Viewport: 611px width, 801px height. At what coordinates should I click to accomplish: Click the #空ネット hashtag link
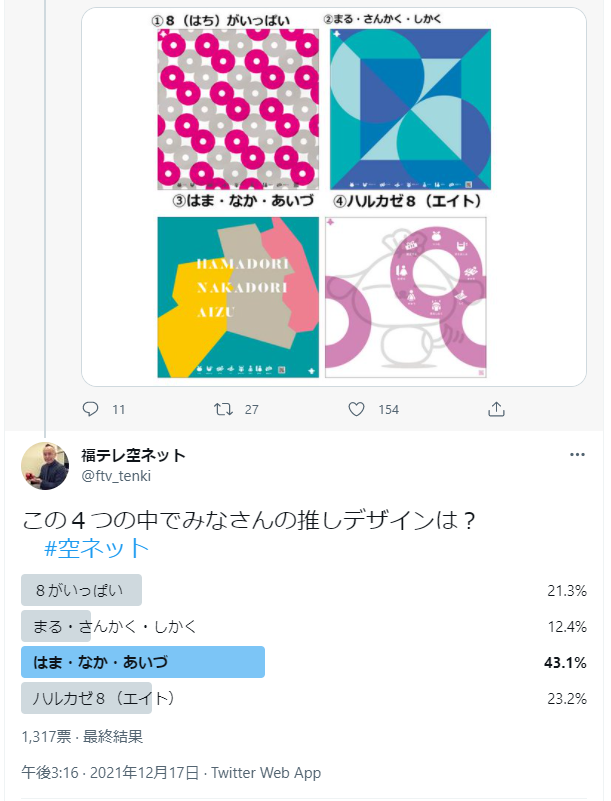tap(96, 547)
